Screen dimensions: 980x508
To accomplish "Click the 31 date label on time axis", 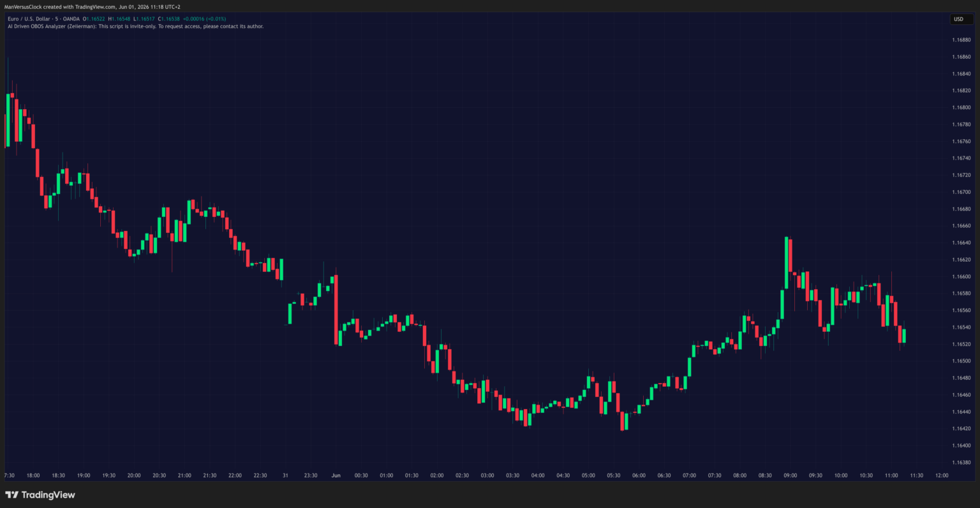I will [285, 475].
